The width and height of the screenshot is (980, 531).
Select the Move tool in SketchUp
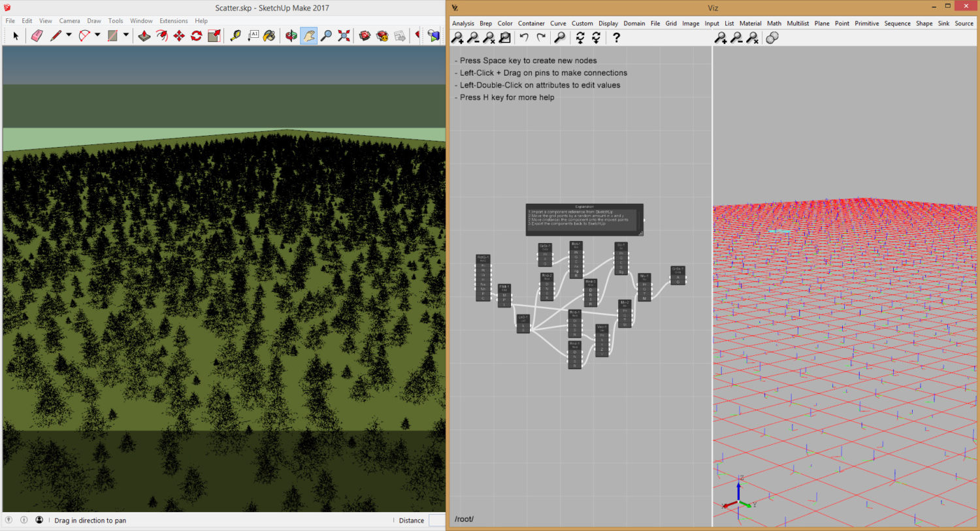[178, 36]
